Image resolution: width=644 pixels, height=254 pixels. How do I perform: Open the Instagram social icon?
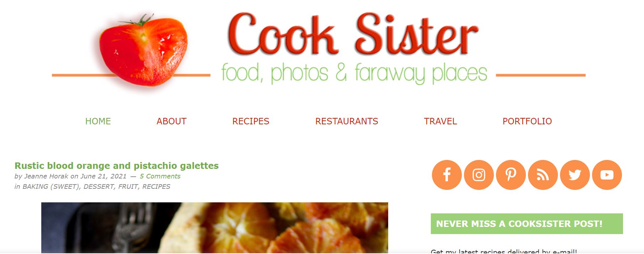479,175
